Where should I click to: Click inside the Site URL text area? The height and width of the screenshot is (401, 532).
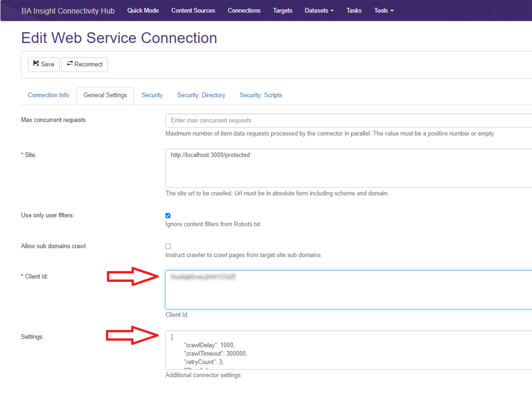348,168
